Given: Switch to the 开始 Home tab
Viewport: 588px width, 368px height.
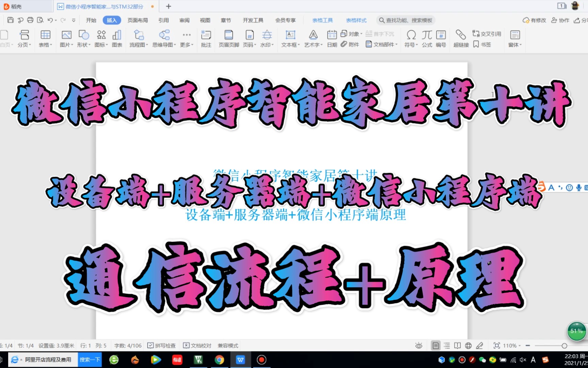Looking at the screenshot, I should (x=91, y=20).
